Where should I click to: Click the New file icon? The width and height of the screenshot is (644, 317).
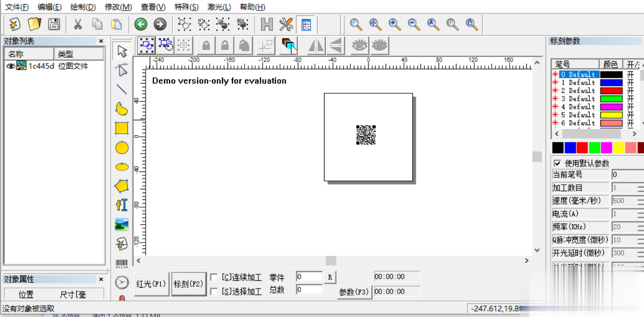point(15,24)
